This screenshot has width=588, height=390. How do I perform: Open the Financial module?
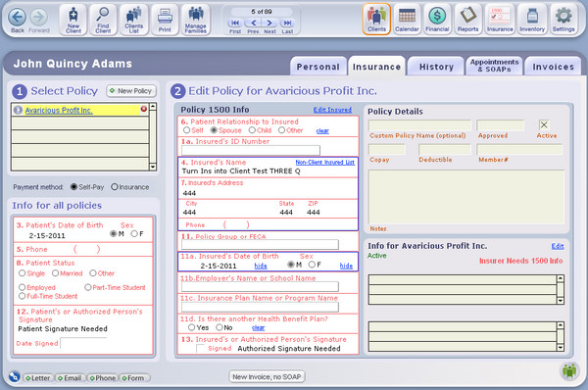coord(437,20)
